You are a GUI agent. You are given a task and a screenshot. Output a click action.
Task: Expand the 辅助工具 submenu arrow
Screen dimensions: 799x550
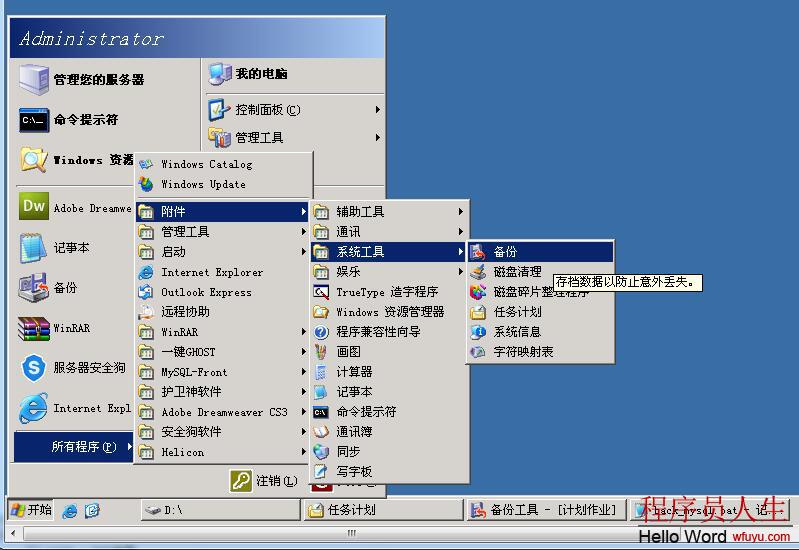[x=461, y=212]
